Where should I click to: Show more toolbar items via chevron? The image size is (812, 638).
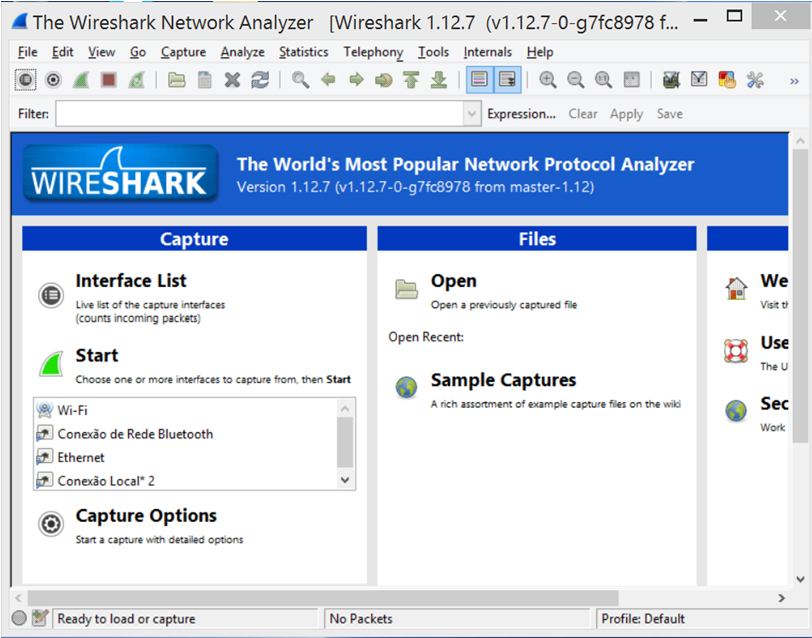pos(794,80)
